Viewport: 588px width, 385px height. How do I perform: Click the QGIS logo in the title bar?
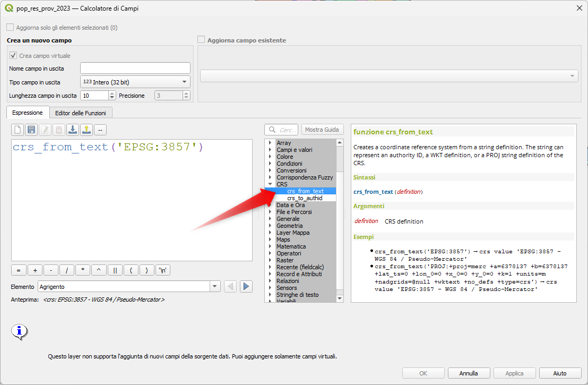pos(8,8)
